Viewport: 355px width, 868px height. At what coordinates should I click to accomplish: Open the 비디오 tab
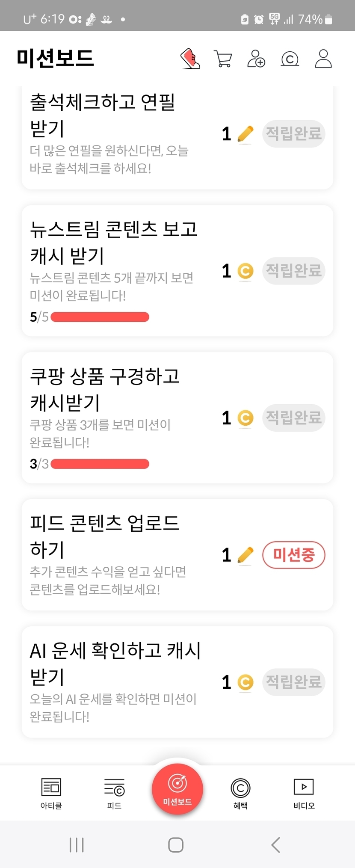click(x=304, y=793)
